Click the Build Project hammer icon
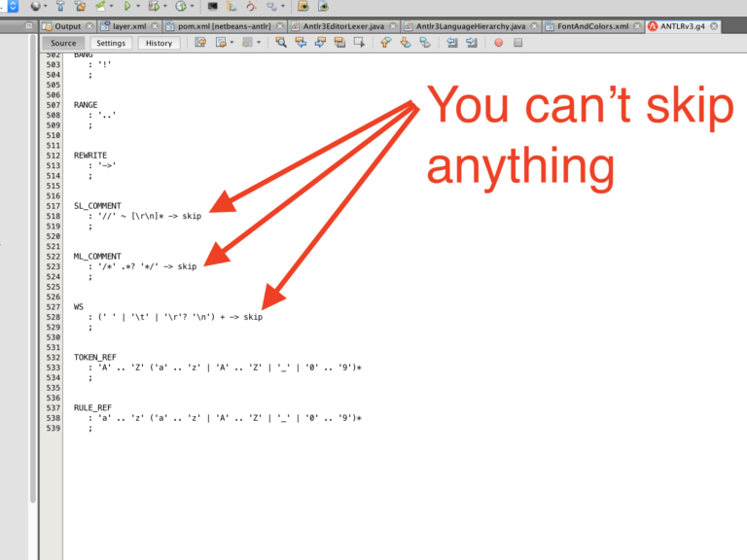Image resolution: width=747 pixels, height=560 pixels. click(x=60, y=6)
